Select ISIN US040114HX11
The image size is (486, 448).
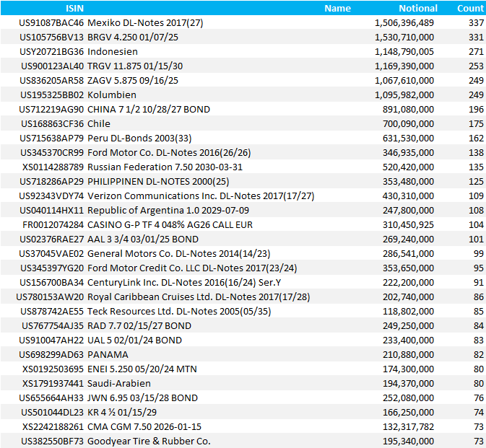[x=51, y=211]
